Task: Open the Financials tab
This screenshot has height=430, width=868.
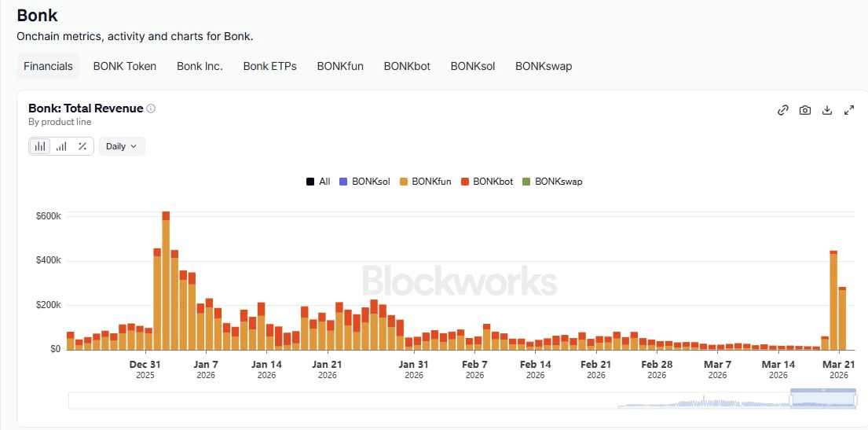Action: point(48,66)
